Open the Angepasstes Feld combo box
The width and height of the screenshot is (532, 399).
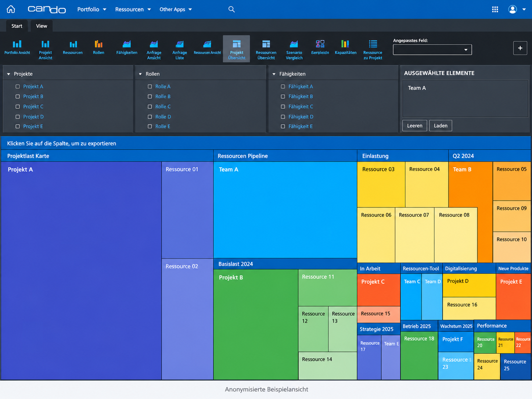tap(432, 50)
